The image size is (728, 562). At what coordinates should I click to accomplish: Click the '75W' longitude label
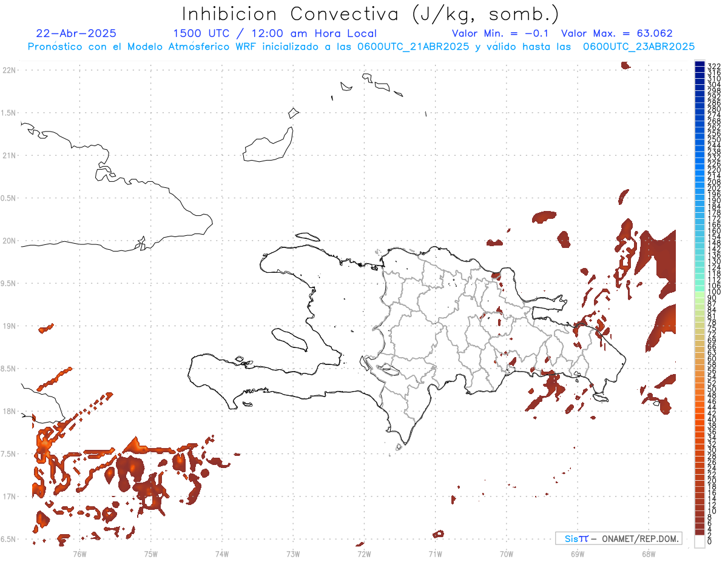pyautogui.click(x=150, y=554)
